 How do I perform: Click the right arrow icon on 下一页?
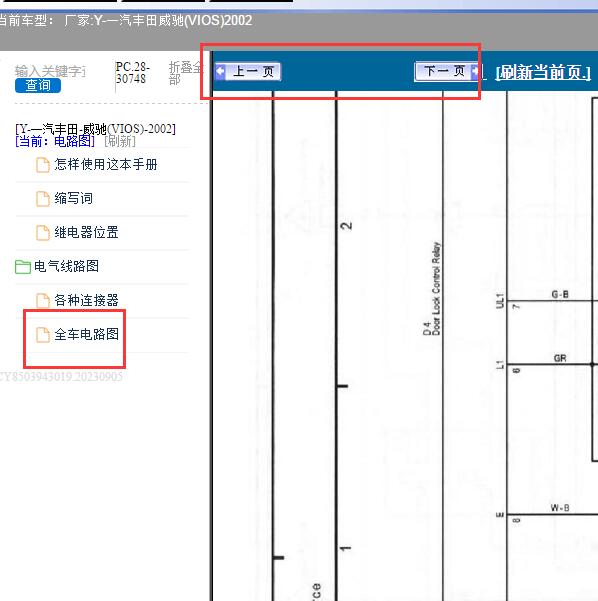(x=475, y=71)
